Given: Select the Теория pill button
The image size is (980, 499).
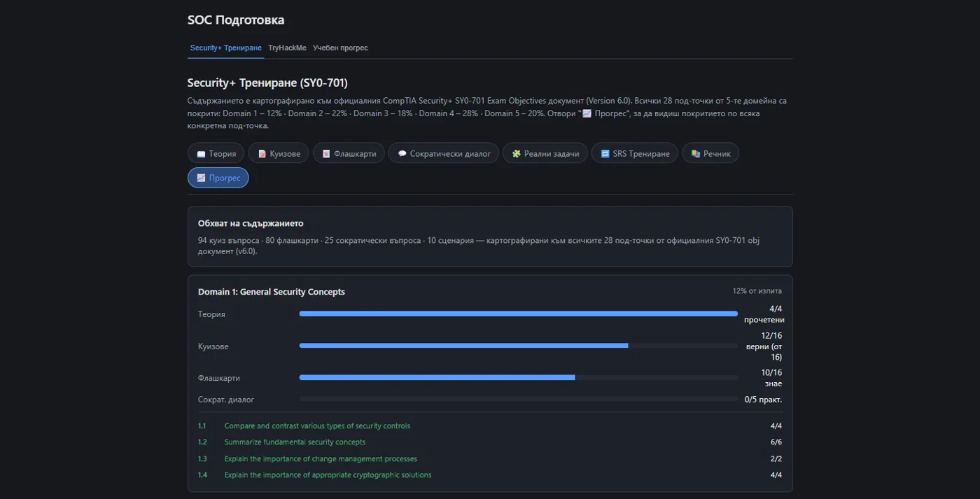Looking at the screenshot, I should click(x=216, y=153).
